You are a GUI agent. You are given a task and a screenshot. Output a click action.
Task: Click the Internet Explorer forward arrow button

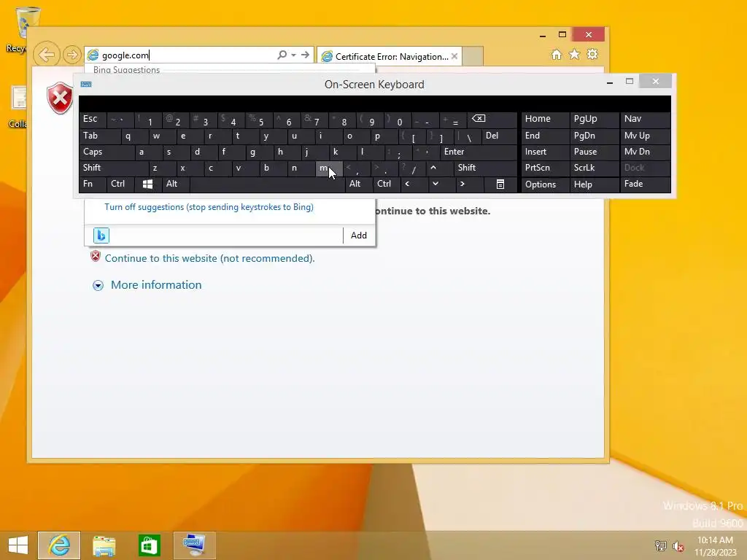pos(71,55)
